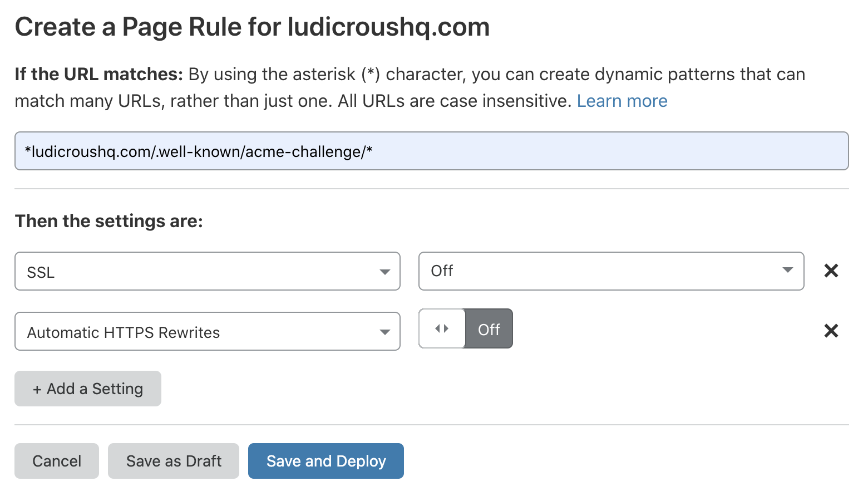Remove the SSL setting with its X
Image resolution: width=868 pixels, height=491 pixels.
click(x=831, y=271)
